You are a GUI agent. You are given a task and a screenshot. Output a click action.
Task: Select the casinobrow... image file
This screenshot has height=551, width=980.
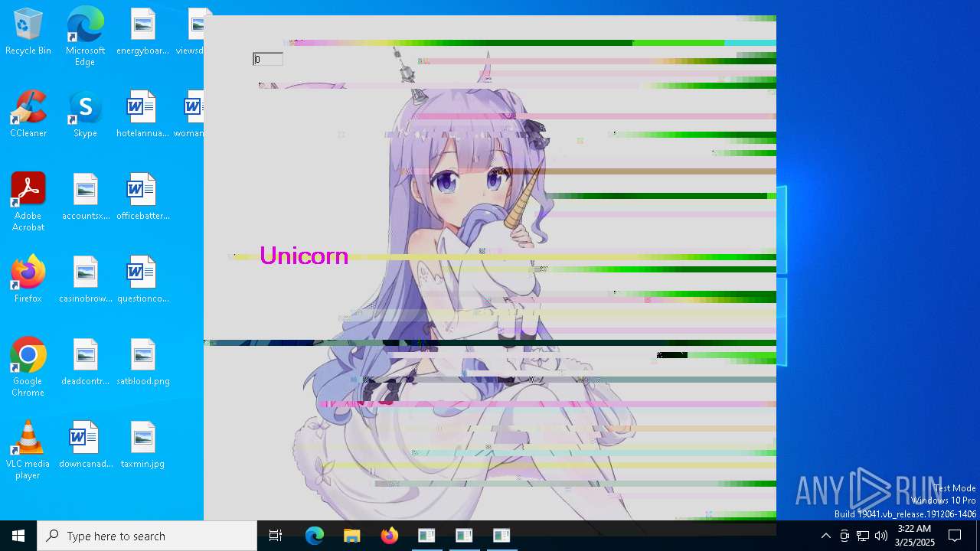[85, 280]
